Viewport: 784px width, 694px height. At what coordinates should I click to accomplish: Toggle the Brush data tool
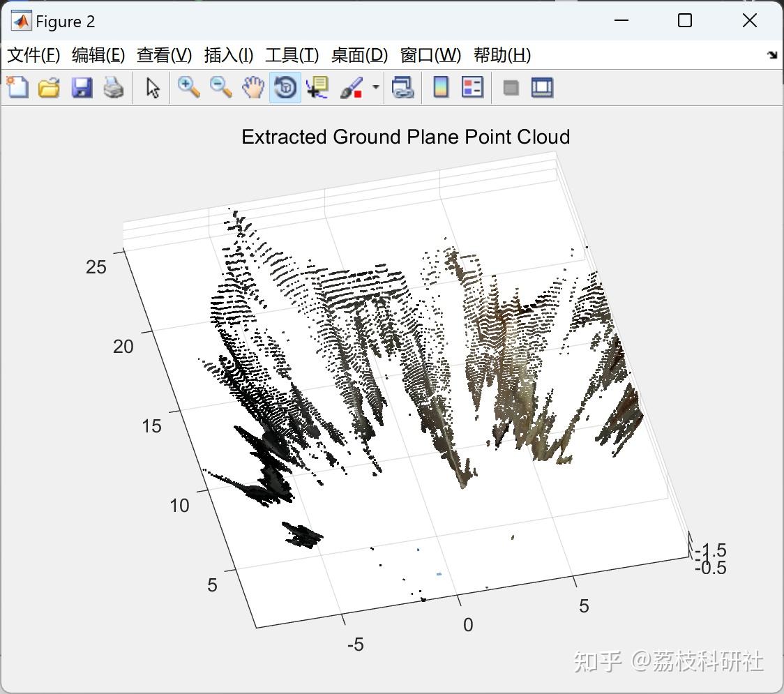click(352, 88)
